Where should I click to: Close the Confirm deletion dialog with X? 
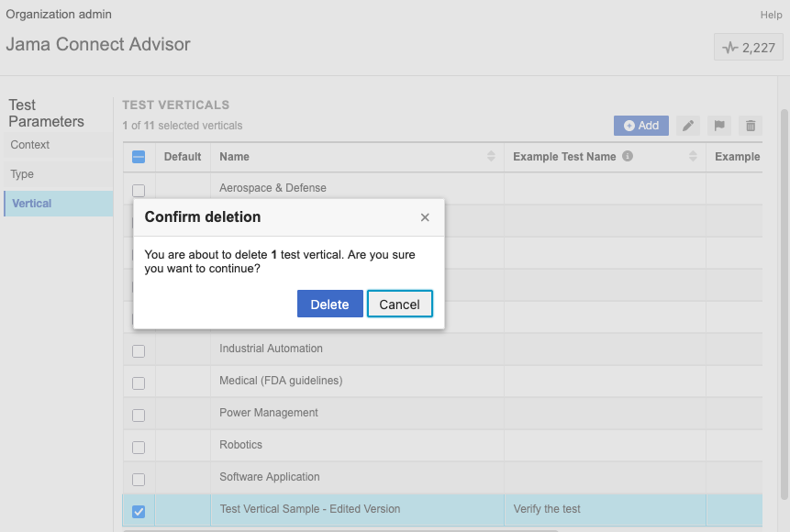425,217
